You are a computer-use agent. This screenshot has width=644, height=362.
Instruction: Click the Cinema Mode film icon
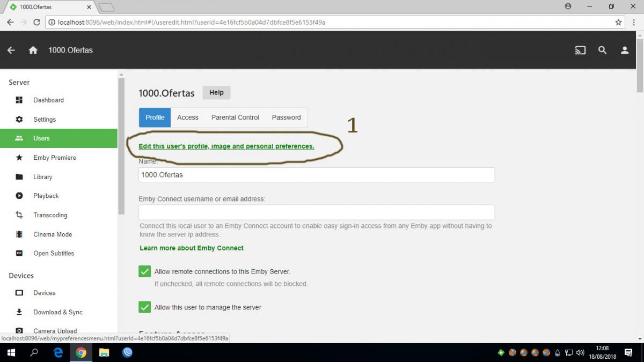19,234
